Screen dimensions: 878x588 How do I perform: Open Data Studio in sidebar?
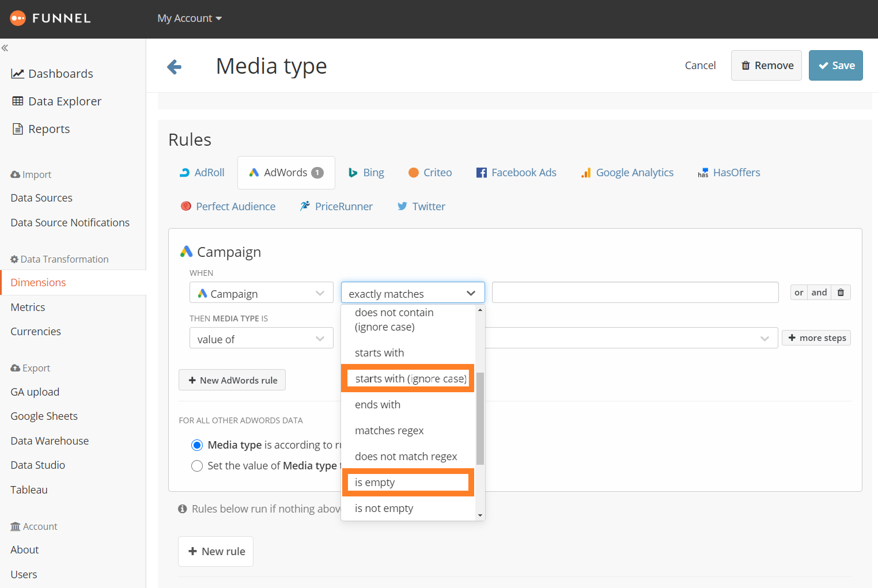point(38,465)
